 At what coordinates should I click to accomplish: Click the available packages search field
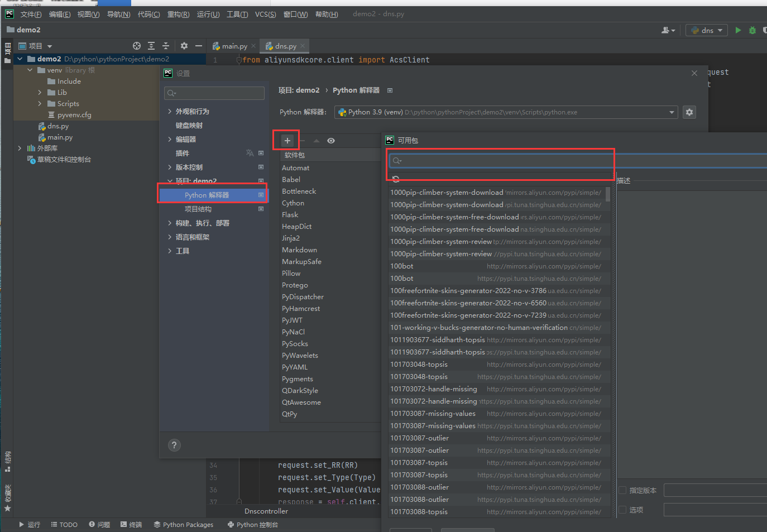(x=578, y=161)
